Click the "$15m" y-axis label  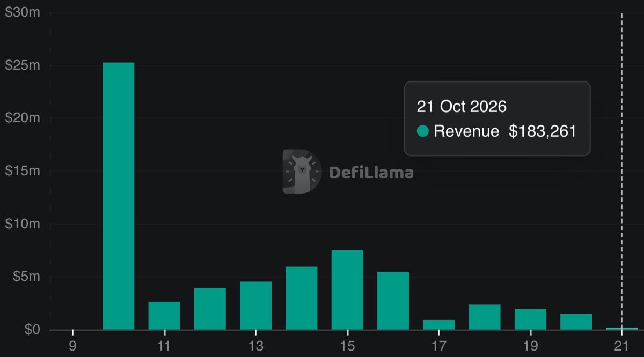tap(23, 171)
